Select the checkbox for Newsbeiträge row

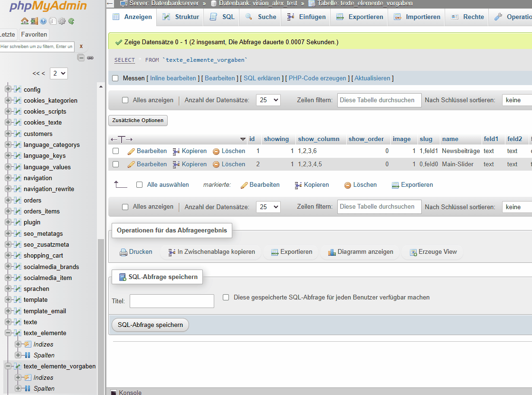[115, 151]
